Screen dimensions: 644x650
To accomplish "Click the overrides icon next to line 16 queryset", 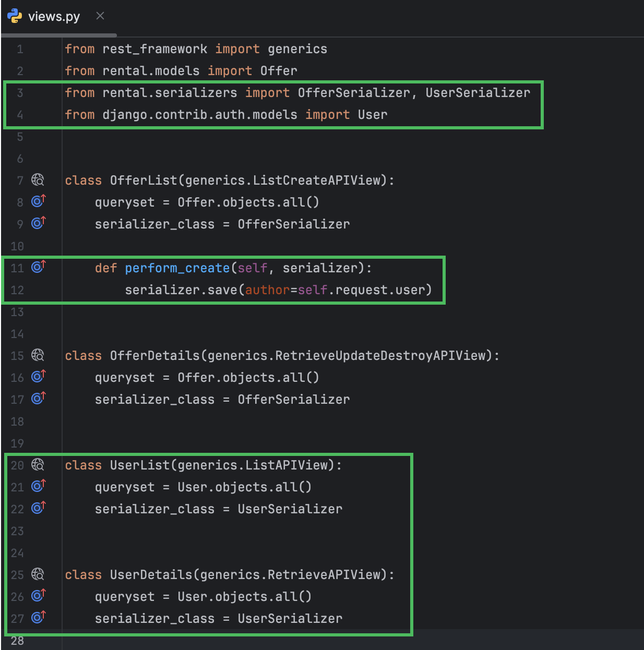I will click(x=37, y=377).
